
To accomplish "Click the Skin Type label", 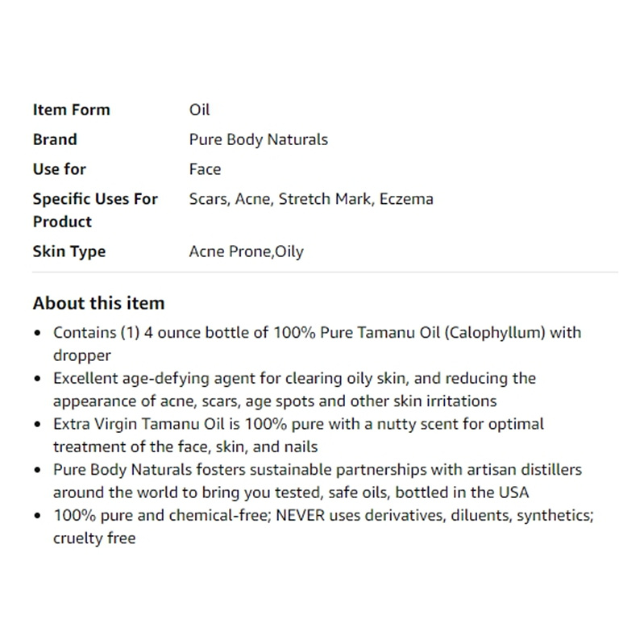I will click(69, 251).
